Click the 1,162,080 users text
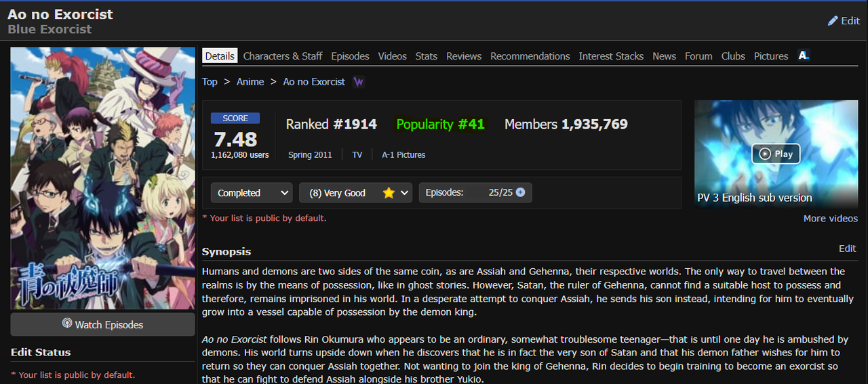 [240, 155]
